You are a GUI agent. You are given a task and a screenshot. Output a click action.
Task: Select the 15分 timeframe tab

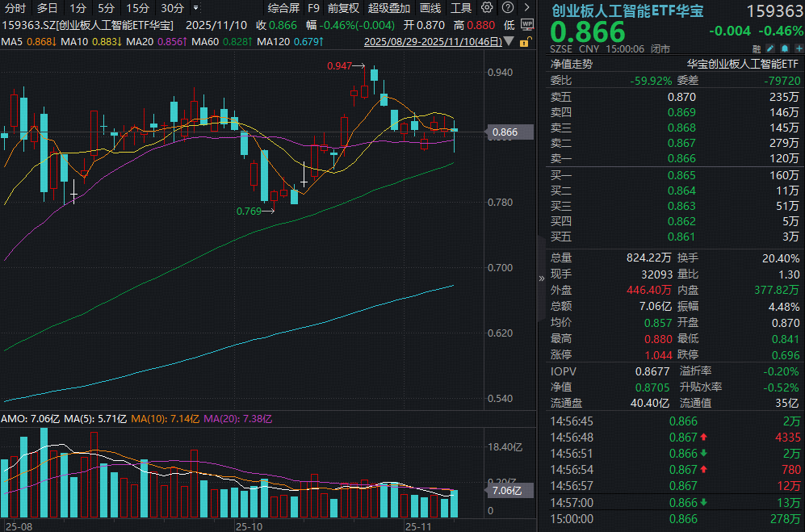click(137, 8)
